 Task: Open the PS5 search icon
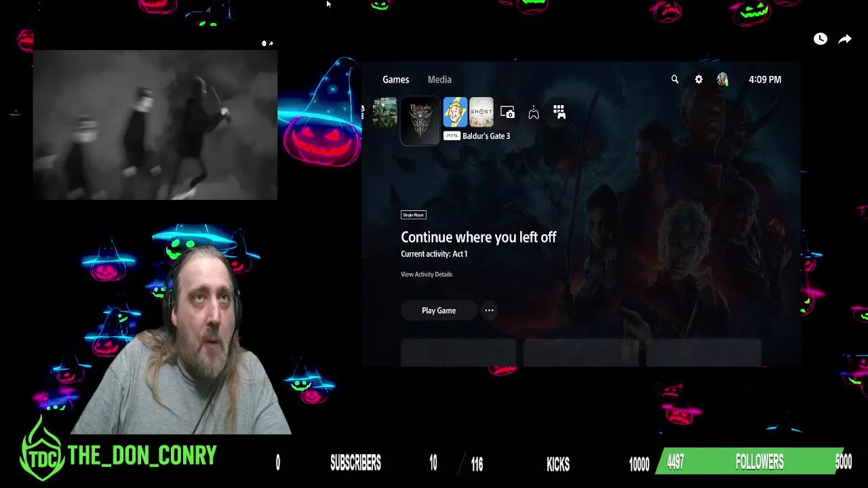675,79
